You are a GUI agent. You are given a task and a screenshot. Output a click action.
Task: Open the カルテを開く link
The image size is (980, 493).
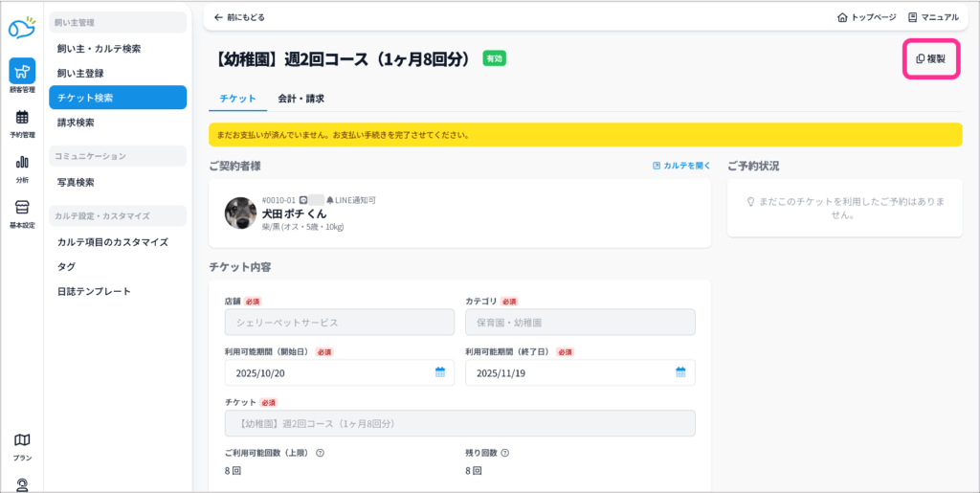(681, 166)
